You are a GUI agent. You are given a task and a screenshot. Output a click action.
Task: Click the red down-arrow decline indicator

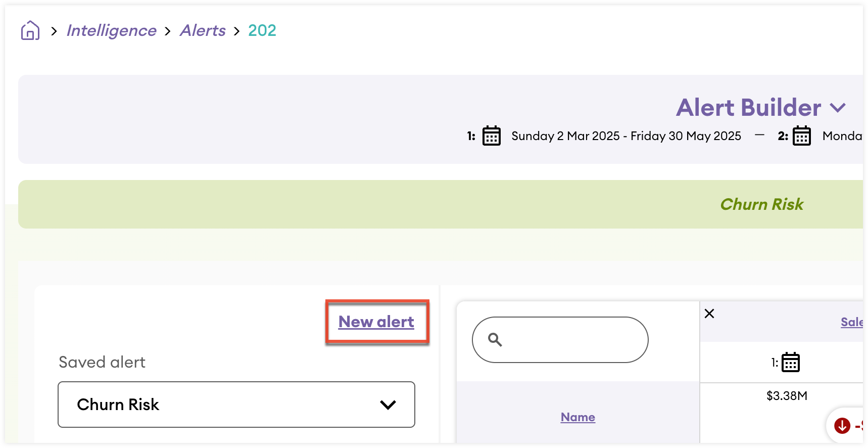pyautogui.click(x=842, y=426)
